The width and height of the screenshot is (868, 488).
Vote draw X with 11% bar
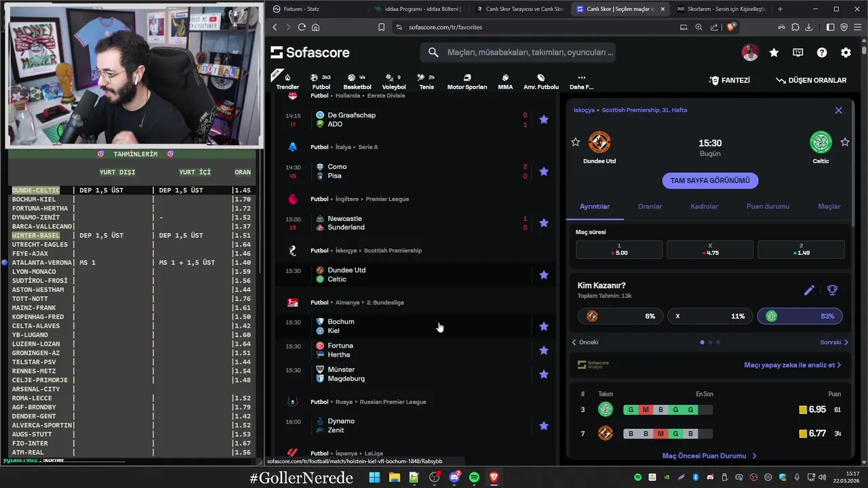[x=710, y=316]
